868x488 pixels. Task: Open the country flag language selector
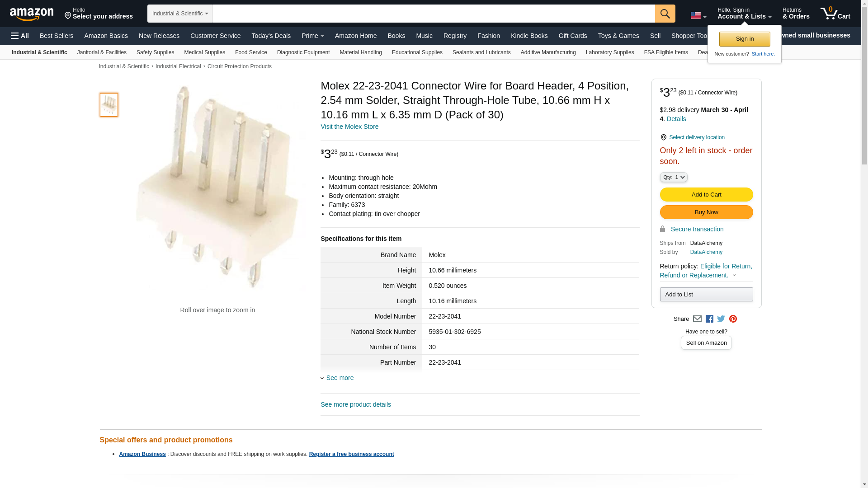[698, 15]
